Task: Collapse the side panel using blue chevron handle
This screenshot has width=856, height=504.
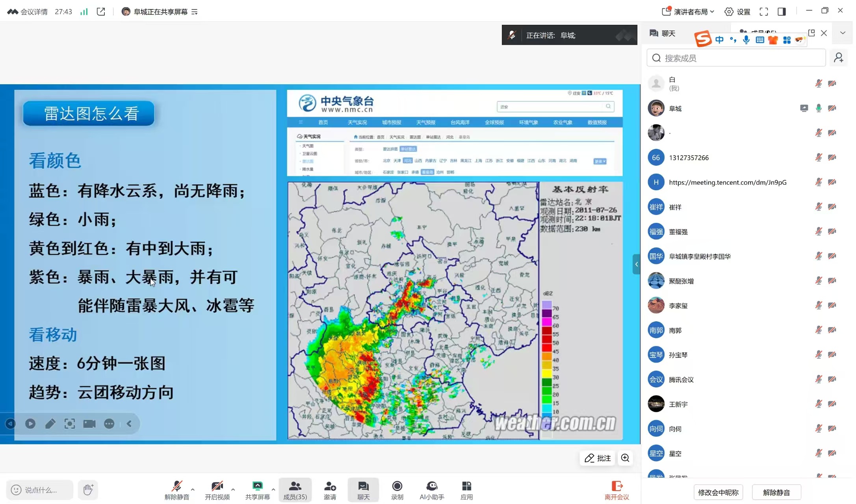Action: click(x=636, y=264)
